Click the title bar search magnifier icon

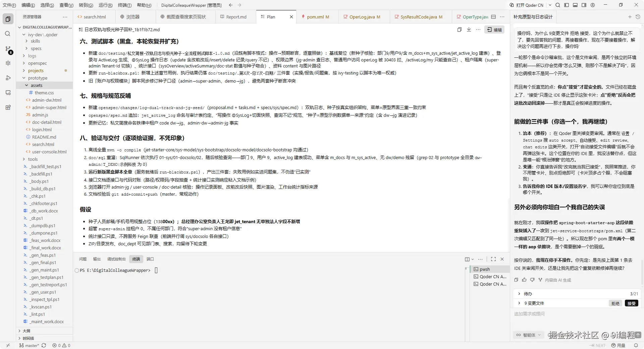click(558, 5)
